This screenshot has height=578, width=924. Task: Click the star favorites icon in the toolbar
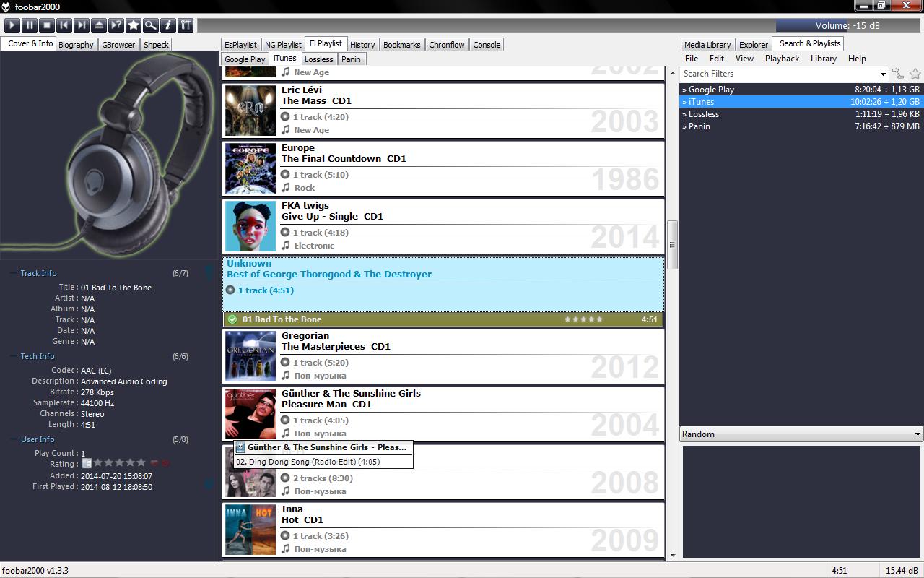point(134,25)
